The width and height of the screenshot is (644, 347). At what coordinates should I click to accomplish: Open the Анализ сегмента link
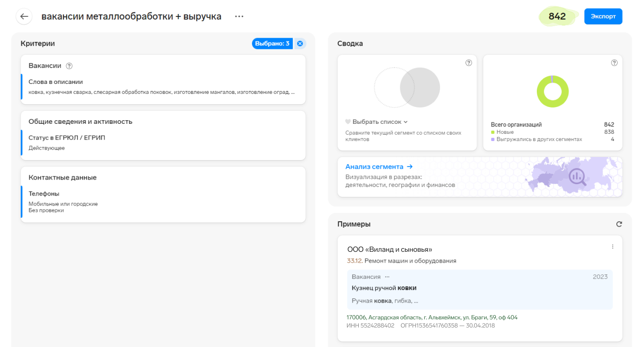[379, 167]
